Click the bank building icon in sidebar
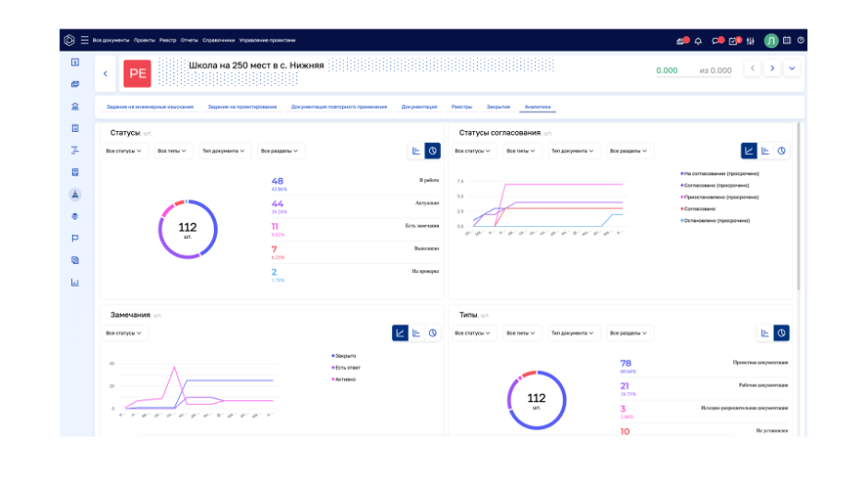The image size is (868, 488). (x=75, y=106)
